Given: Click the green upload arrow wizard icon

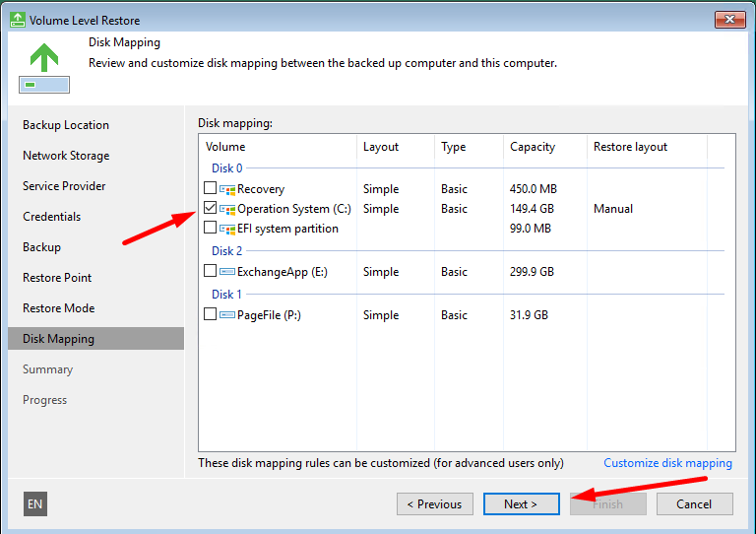Looking at the screenshot, I should [x=44, y=68].
